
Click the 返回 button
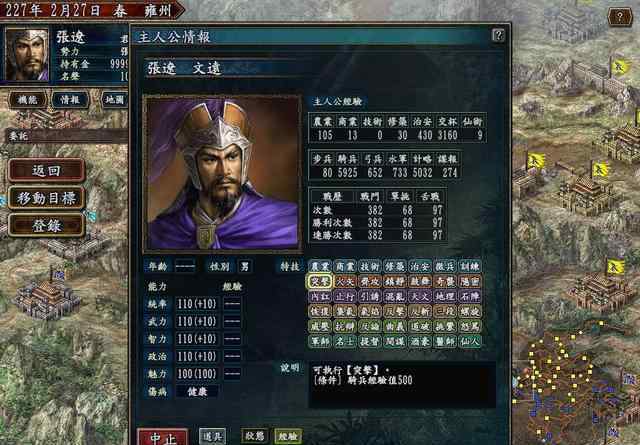pyautogui.click(x=47, y=171)
